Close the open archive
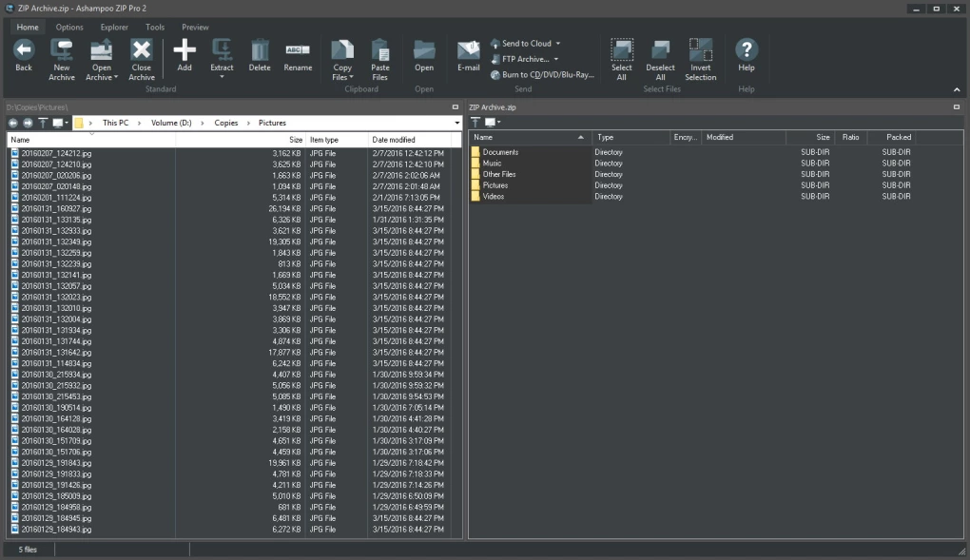The width and height of the screenshot is (970, 560). (142, 59)
